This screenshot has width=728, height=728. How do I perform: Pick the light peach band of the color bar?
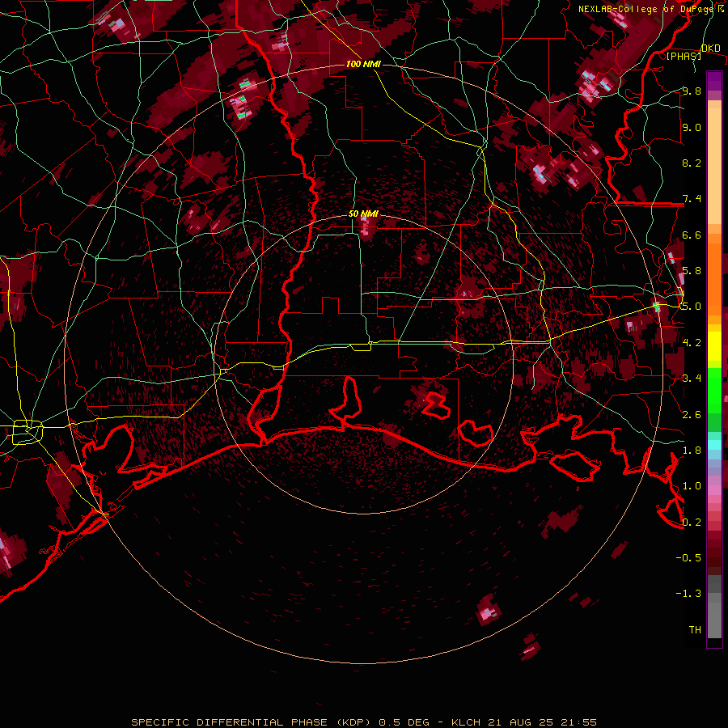tap(714, 167)
